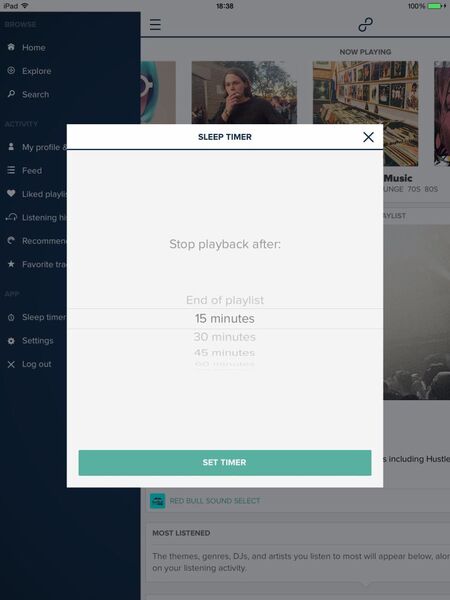Tap the hamburger menu icon
Image resolution: width=450 pixels, height=600 pixels.
[x=155, y=24]
